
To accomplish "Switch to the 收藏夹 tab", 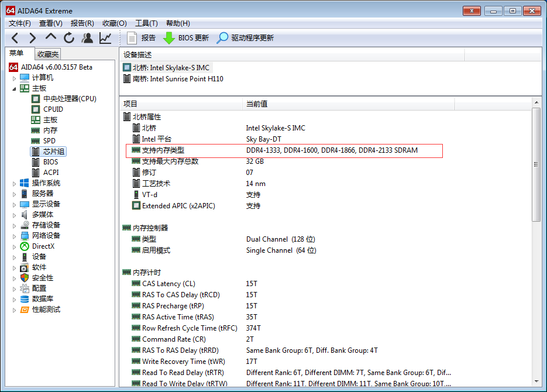I will point(48,54).
